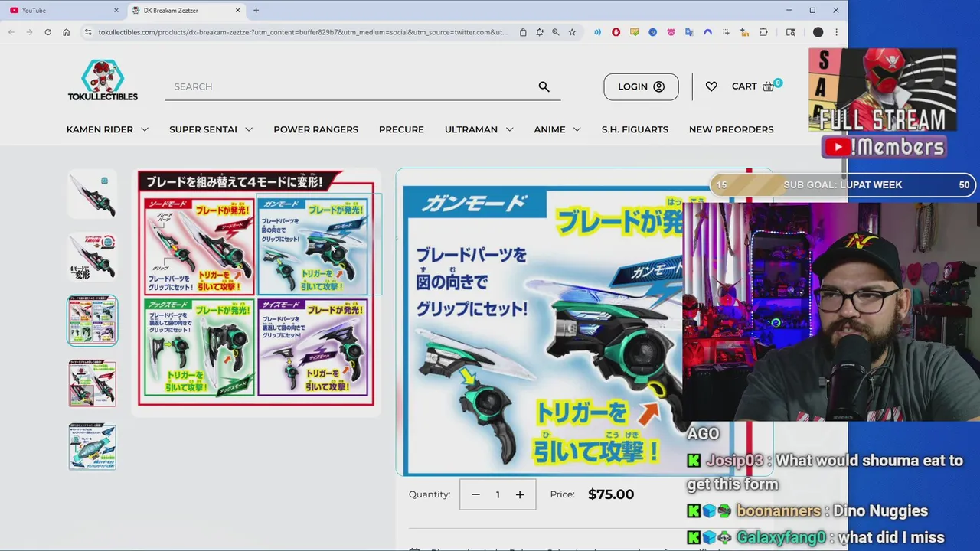This screenshot has height=551, width=980.
Task: Click Galaxyfang0's chat message
Action: pos(816,537)
